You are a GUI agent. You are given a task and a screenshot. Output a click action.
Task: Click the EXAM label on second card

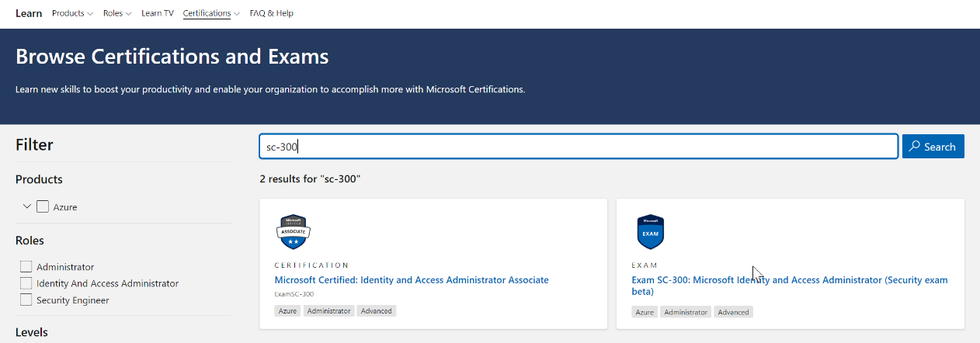[645, 265]
